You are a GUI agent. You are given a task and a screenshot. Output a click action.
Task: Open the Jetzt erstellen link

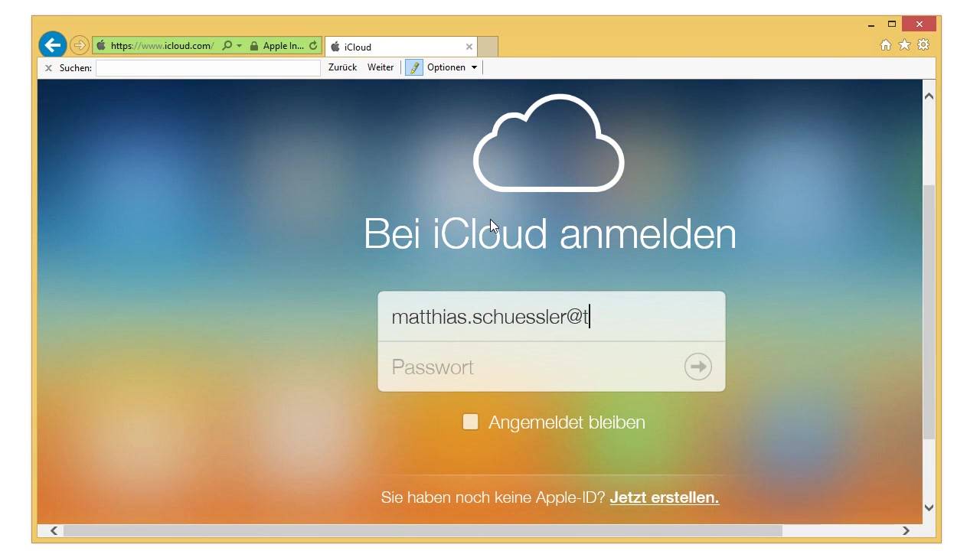click(664, 497)
